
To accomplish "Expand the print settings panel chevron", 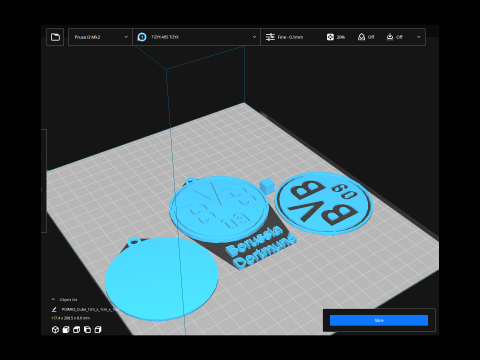I will (419, 37).
